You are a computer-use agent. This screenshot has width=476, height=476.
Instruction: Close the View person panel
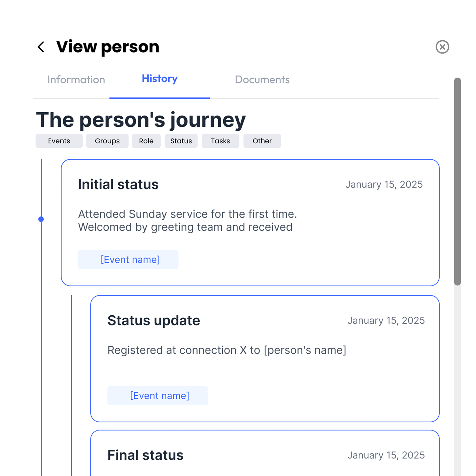point(442,47)
